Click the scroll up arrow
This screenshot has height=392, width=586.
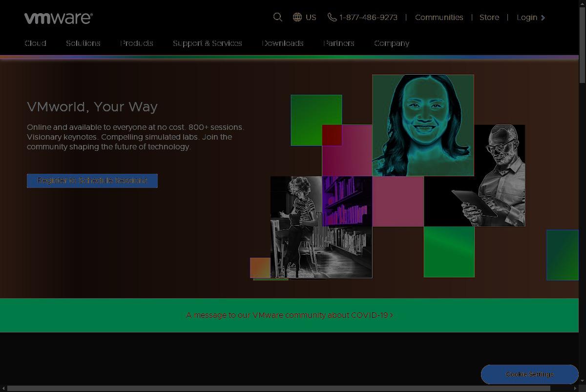point(582,3)
